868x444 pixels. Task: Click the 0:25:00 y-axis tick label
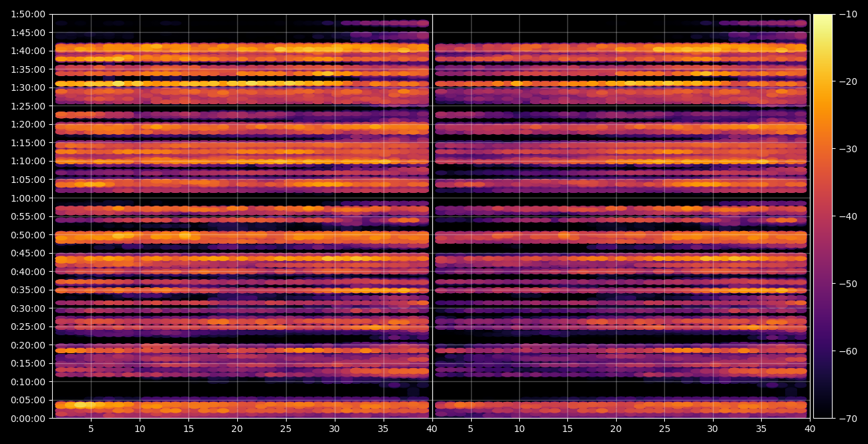28,326
